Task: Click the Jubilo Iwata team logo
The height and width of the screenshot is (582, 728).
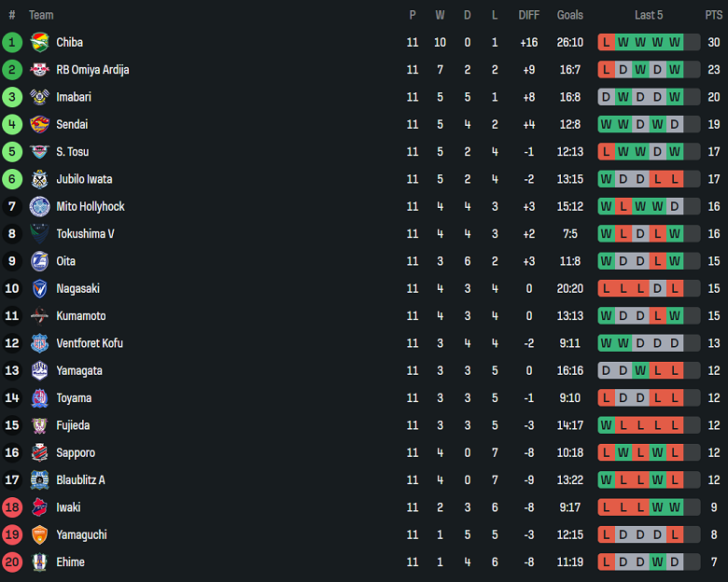Action: click(39, 179)
